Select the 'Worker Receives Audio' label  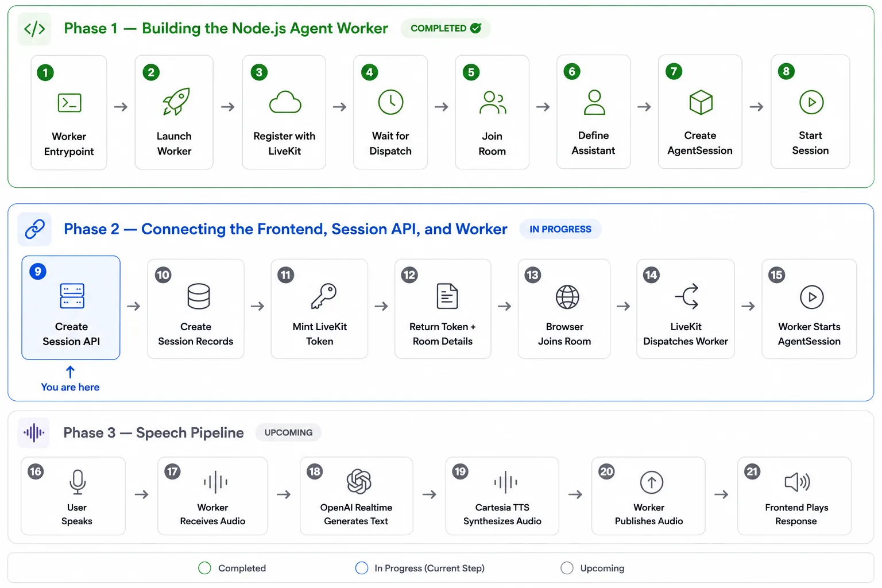[212, 514]
